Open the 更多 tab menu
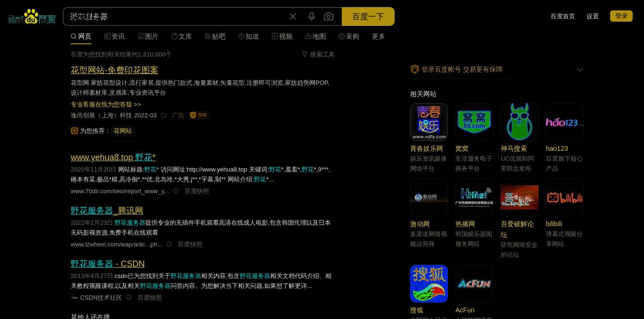The height and width of the screenshot is (319, 644). tap(379, 36)
